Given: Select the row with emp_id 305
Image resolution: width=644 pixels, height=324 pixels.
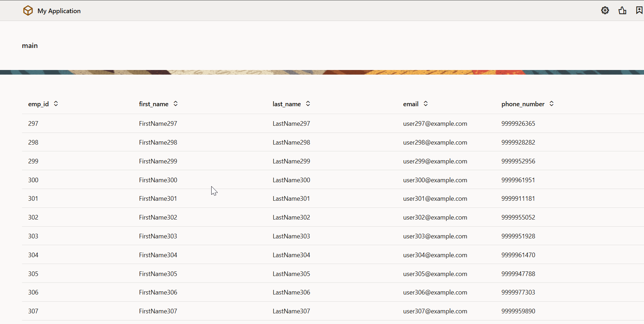Looking at the screenshot, I should 33,274.
